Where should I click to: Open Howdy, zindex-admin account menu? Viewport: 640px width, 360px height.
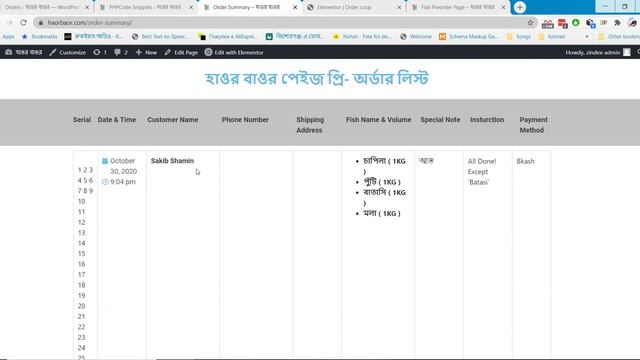coord(598,52)
